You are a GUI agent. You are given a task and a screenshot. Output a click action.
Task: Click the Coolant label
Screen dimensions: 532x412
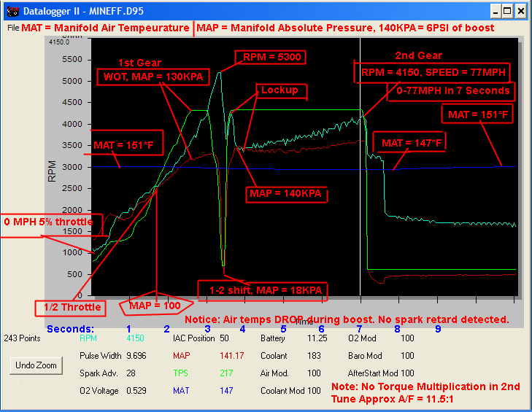(274, 356)
